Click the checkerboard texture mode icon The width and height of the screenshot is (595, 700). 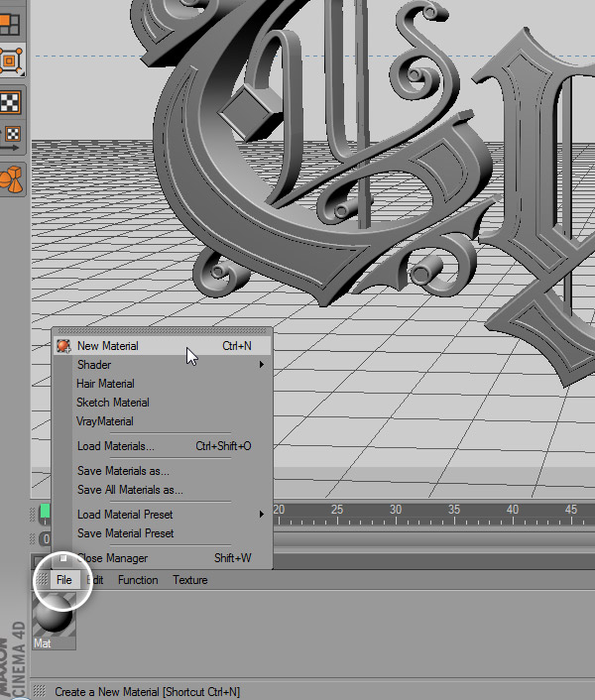(10, 102)
